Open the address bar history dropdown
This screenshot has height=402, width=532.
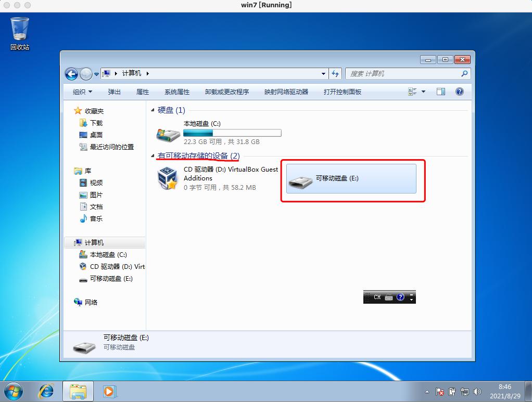coord(323,73)
